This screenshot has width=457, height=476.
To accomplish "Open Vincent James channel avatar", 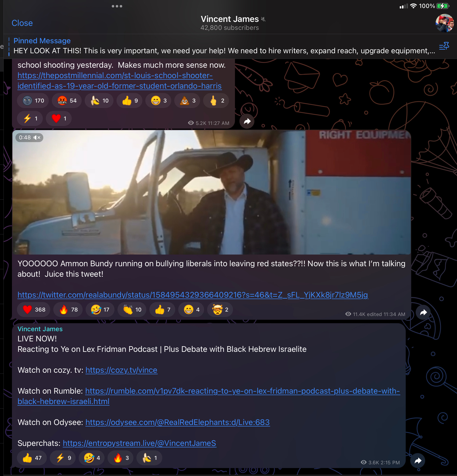I will pyautogui.click(x=445, y=23).
